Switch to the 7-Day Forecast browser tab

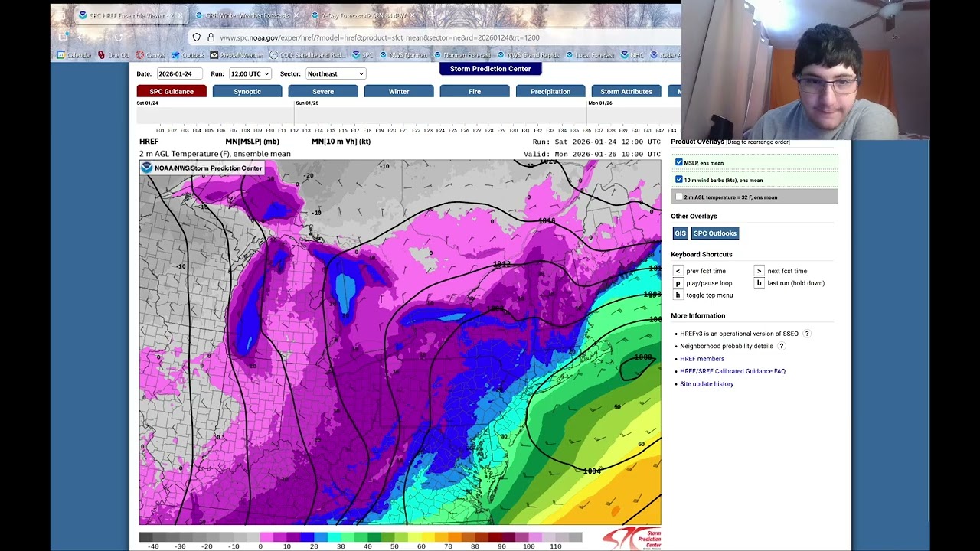[364, 15]
